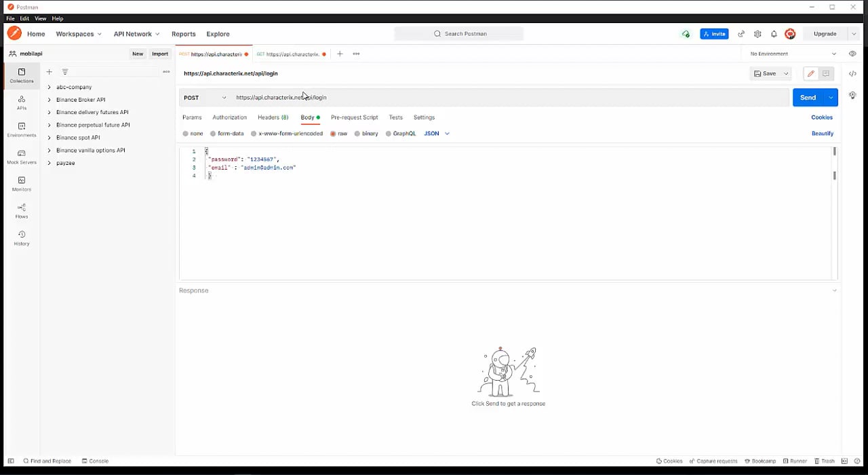
Task: Click the sync status cloud icon
Action: click(x=686, y=34)
